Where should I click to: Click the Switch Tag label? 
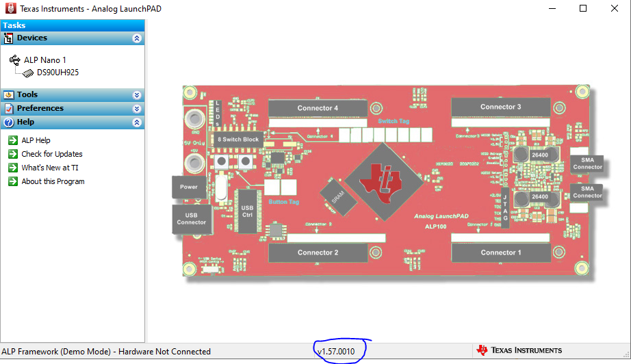pyautogui.click(x=394, y=121)
